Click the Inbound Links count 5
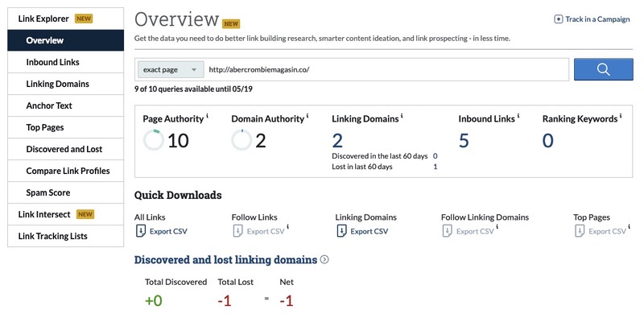644x314 pixels. [x=464, y=141]
